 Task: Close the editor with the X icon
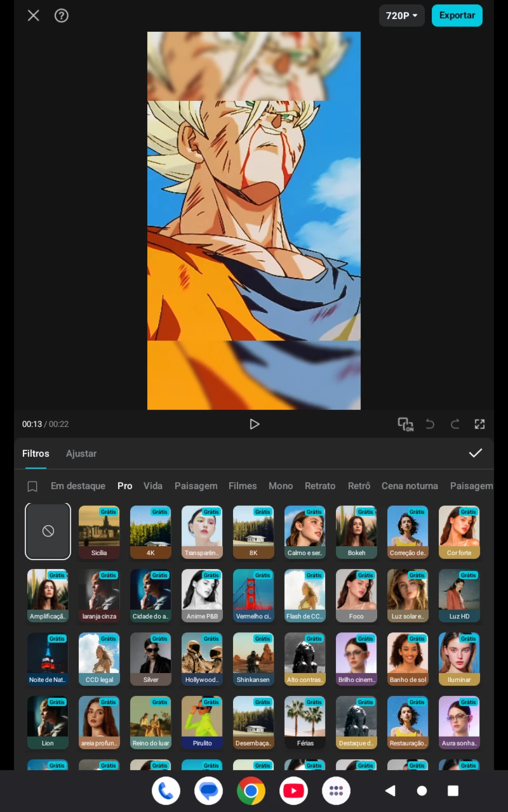click(x=34, y=16)
